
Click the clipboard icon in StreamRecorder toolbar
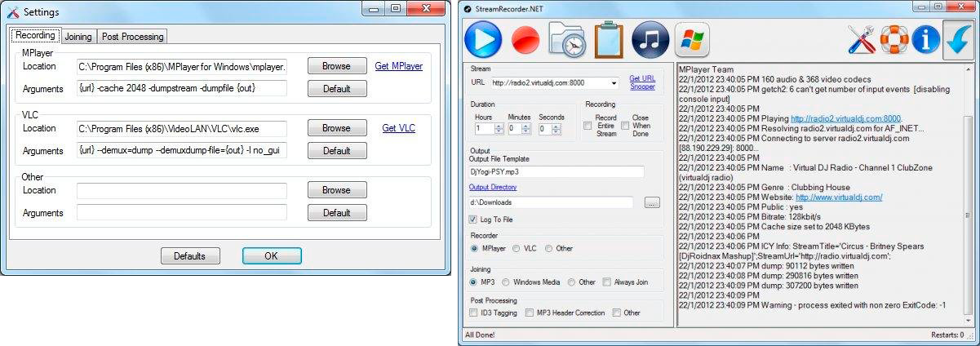[x=609, y=39]
